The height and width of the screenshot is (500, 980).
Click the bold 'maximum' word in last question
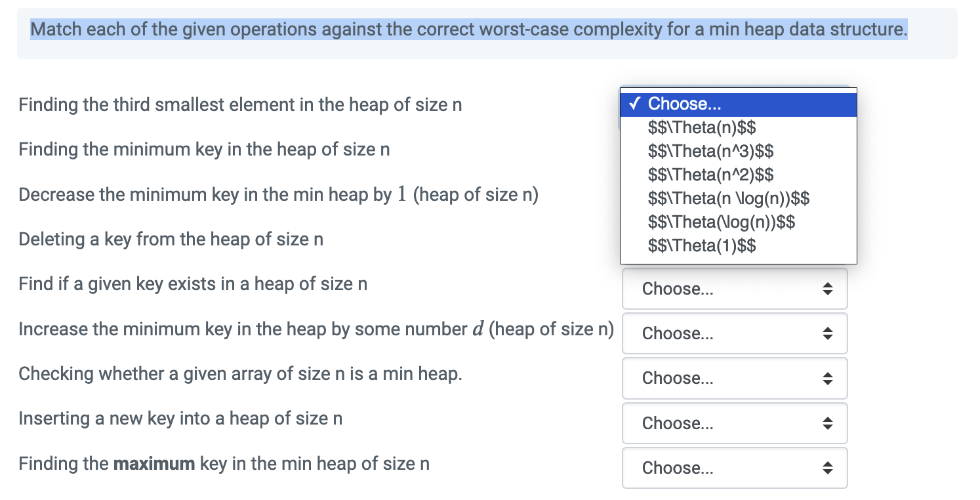tap(154, 464)
